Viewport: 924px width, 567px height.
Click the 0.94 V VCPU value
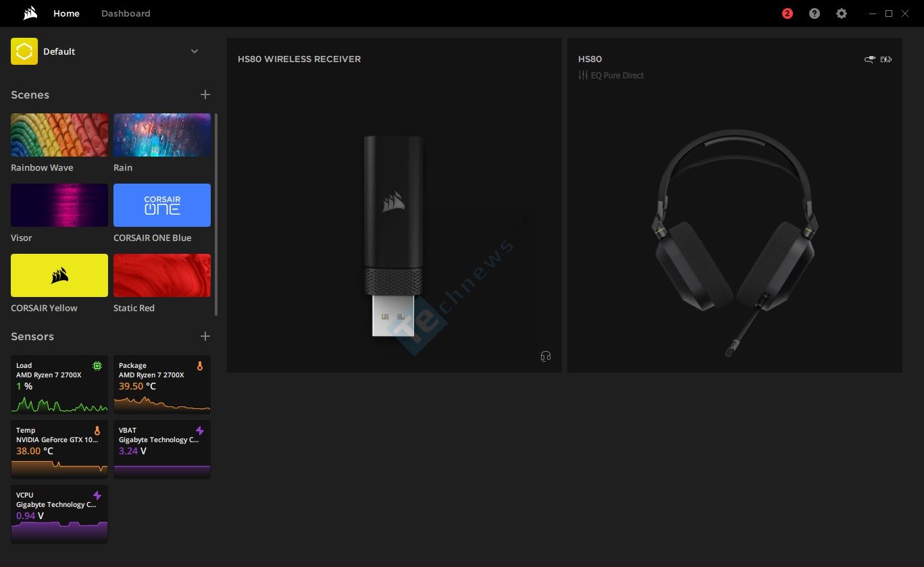click(x=30, y=516)
